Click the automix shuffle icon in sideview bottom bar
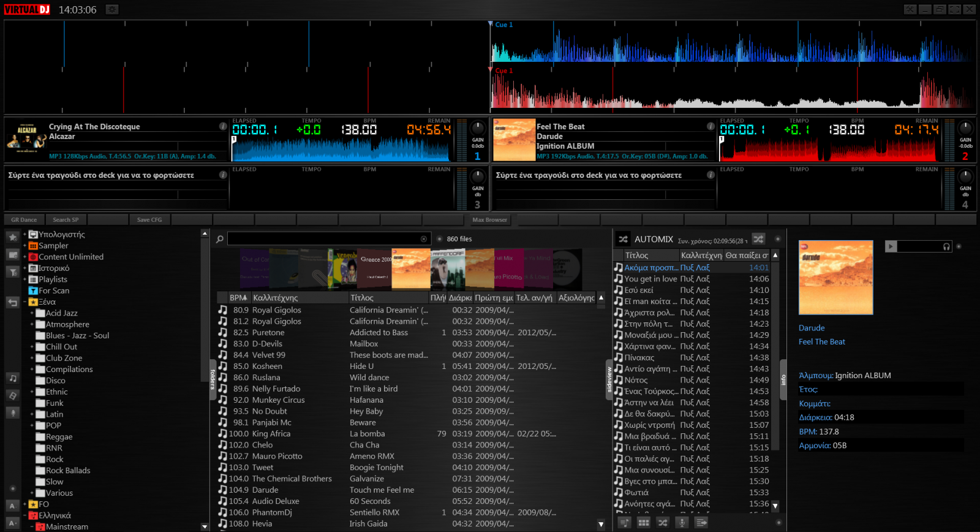The height and width of the screenshot is (532, 980). pyautogui.click(x=663, y=522)
